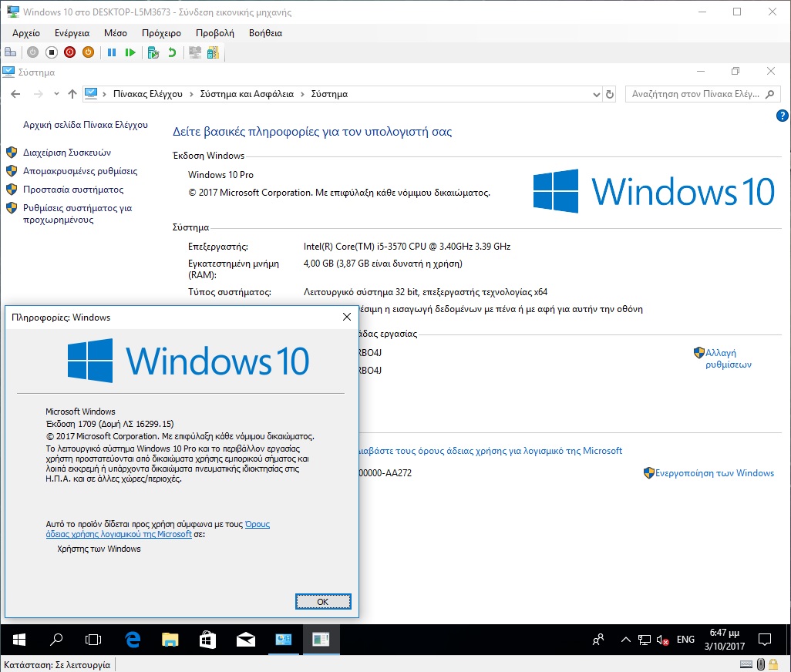
Task: Open the Πρόχειρο menu
Action: tap(161, 33)
